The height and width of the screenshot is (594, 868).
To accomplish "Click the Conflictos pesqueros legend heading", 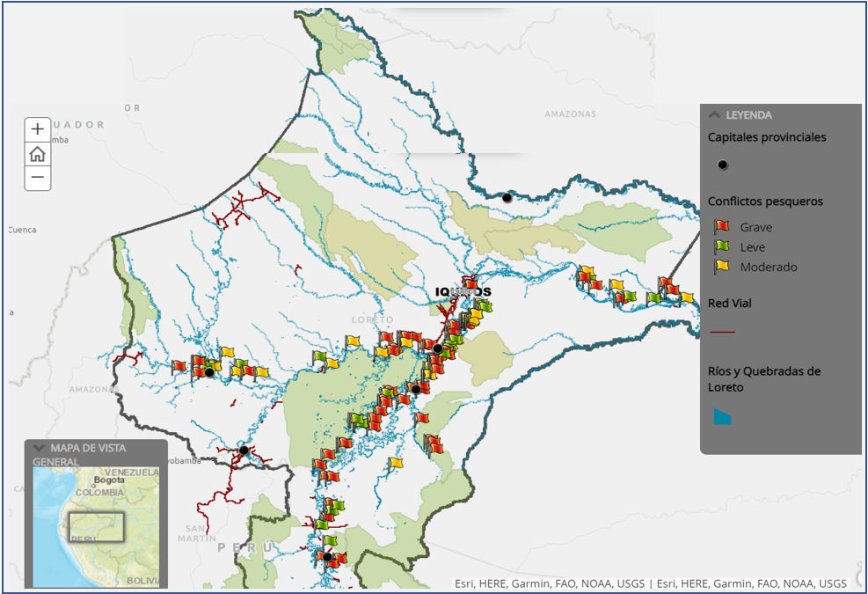I will coord(765,202).
